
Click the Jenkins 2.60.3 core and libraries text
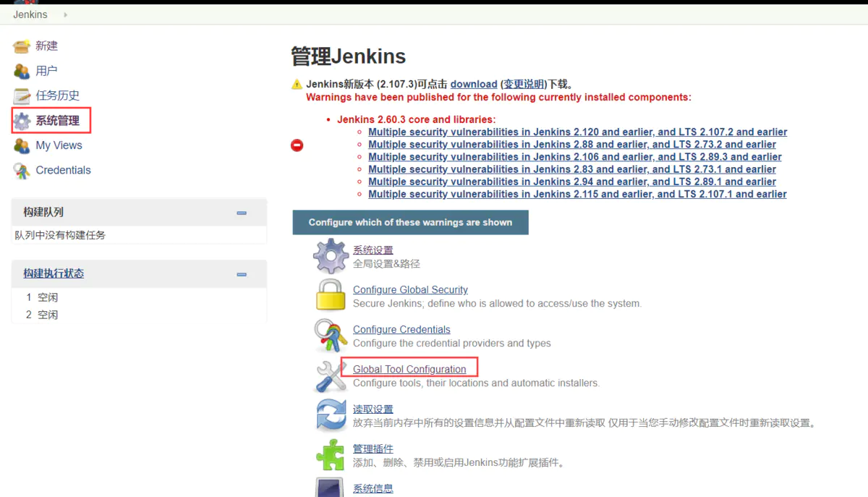coord(417,119)
